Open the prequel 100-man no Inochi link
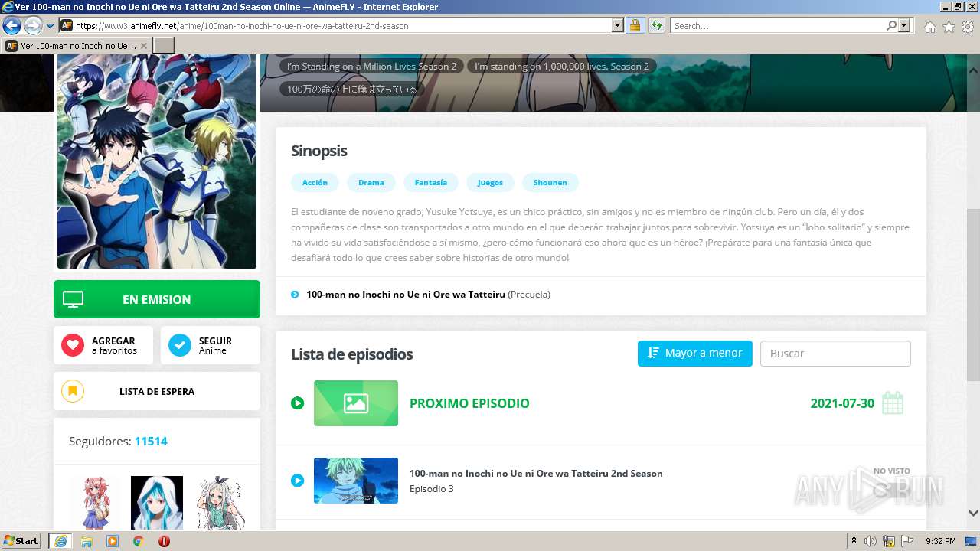Image resolution: width=980 pixels, height=551 pixels. (x=406, y=294)
